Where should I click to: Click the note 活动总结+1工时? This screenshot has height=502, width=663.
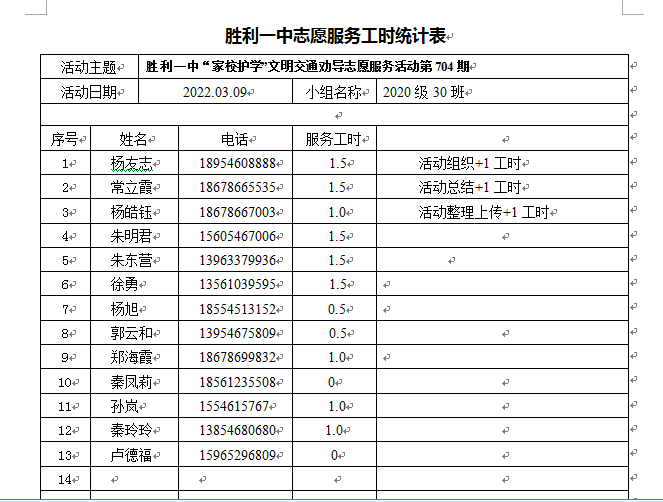(469, 187)
